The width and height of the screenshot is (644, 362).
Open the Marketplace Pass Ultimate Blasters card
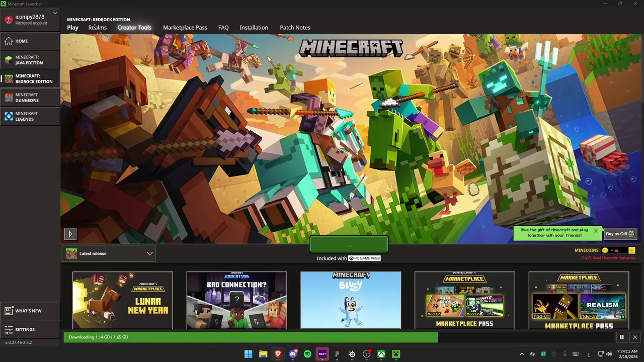[x=465, y=301]
